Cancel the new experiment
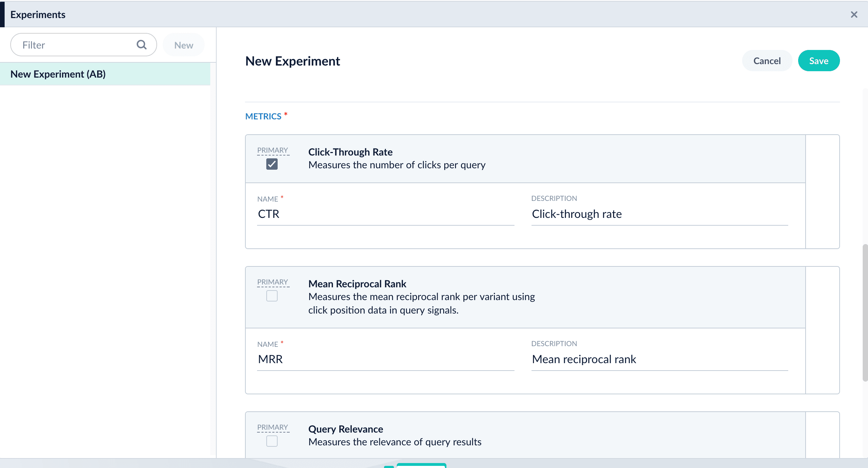The image size is (868, 468). click(x=767, y=61)
